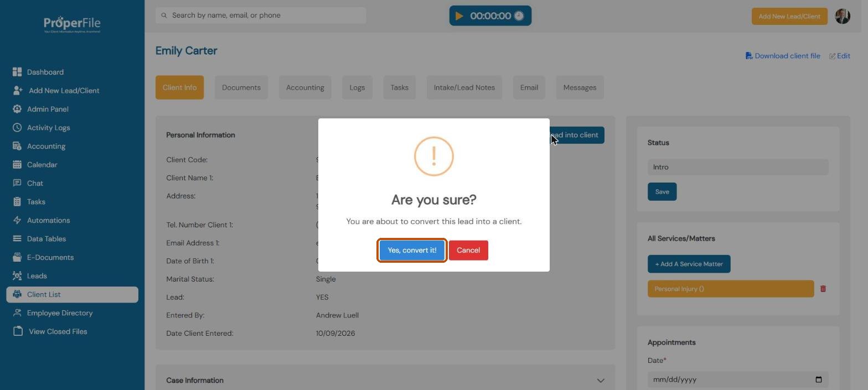
Task: Click the Andrew Luell entered-by value
Action: pos(337,315)
